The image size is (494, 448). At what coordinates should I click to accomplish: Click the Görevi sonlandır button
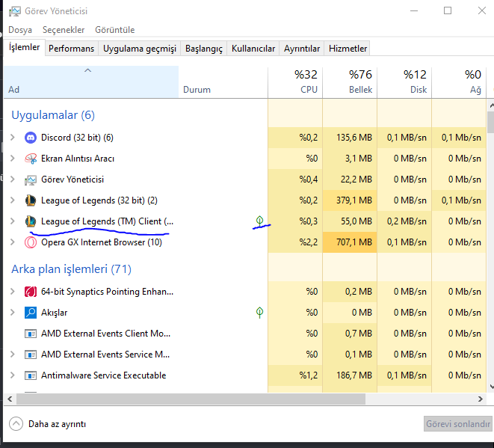[458, 424]
